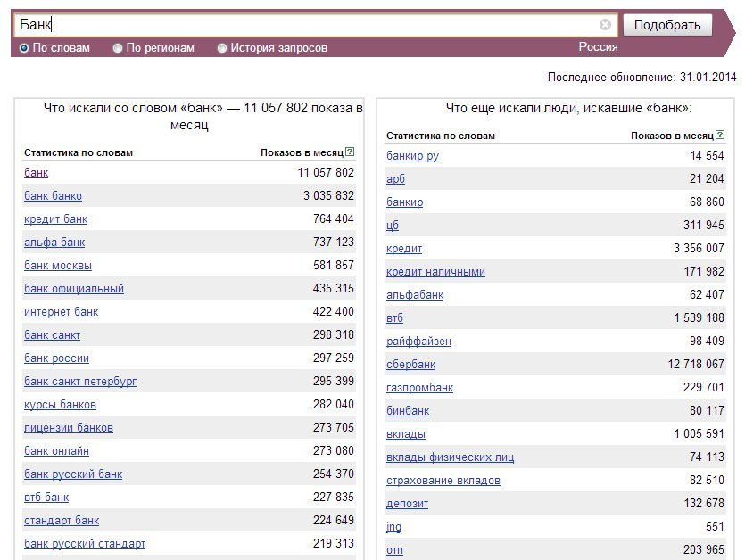Open the страхование вкладов link
This screenshot has width=745, height=560.
click(x=443, y=482)
